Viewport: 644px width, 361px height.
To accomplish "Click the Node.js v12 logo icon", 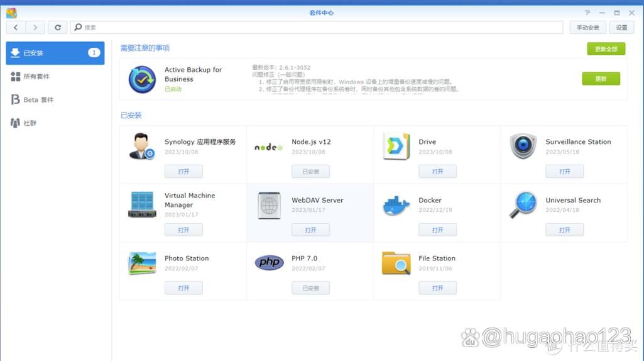I will point(269,147).
